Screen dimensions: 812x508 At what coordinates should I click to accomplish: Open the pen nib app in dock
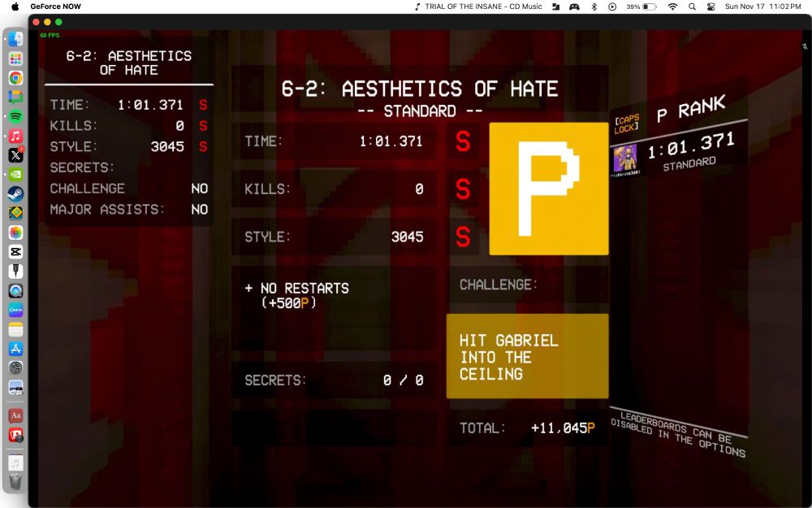(15, 271)
